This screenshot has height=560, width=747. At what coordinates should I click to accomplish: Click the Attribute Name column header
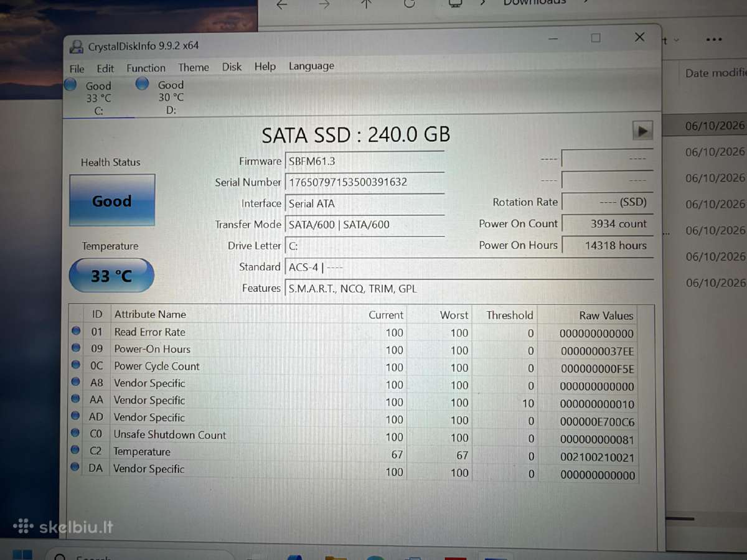150,314
